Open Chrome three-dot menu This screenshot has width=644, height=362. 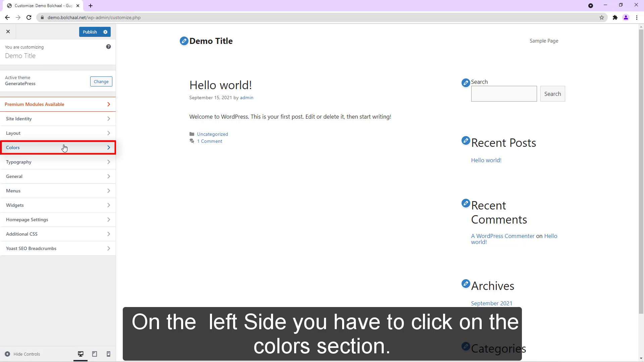pyautogui.click(x=637, y=17)
